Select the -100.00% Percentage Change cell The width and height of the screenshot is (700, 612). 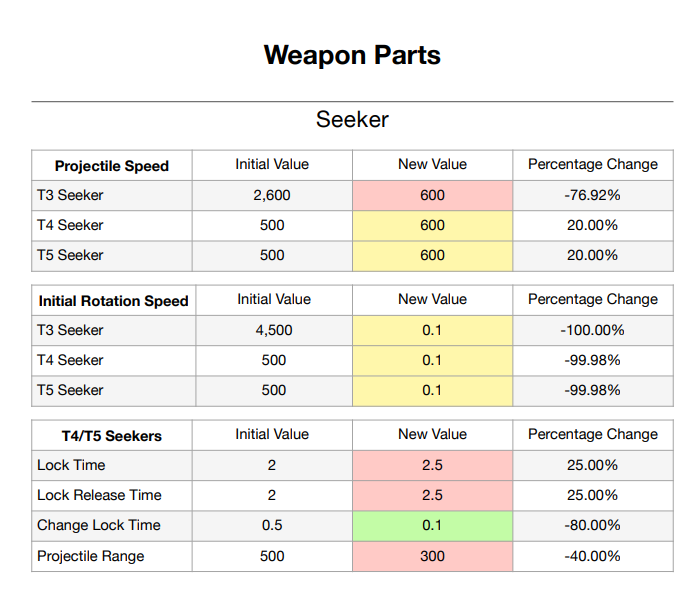pyautogui.click(x=592, y=330)
